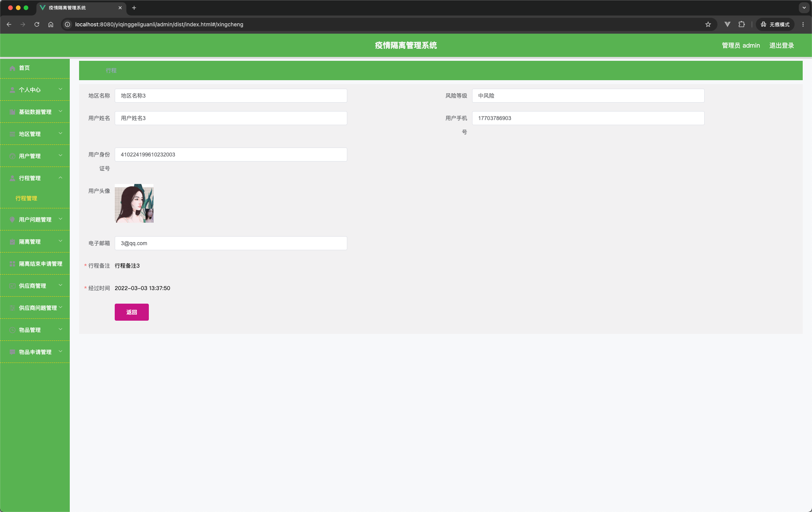812x512 pixels.
Task: Click the 风险等级 input field
Action: (588, 96)
